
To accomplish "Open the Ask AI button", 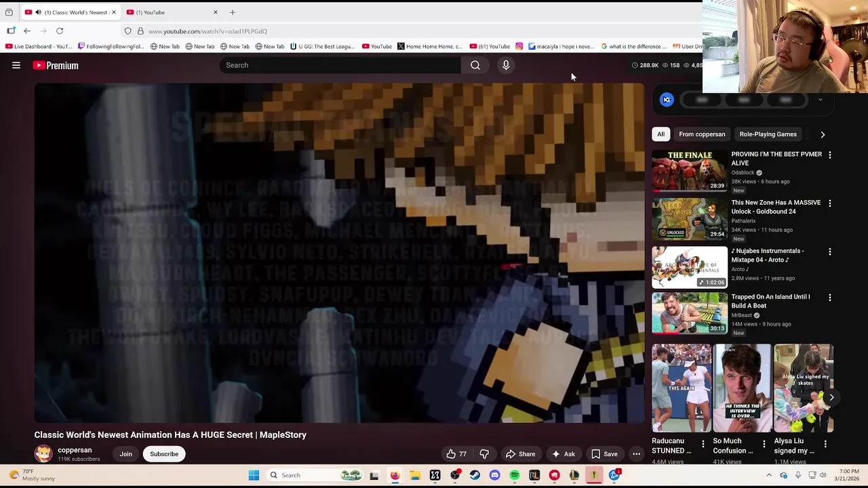I will coord(563,454).
